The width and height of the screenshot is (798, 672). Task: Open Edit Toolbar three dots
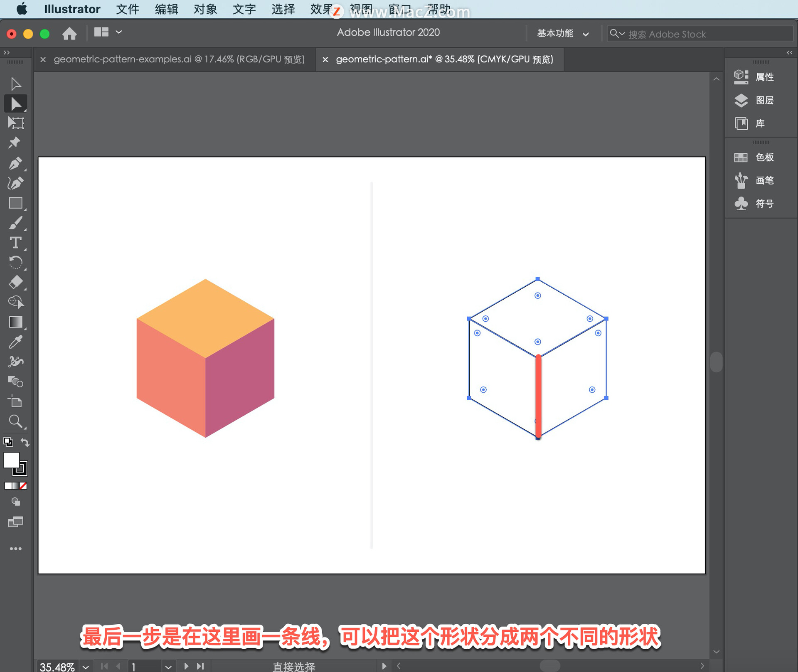click(15, 549)
